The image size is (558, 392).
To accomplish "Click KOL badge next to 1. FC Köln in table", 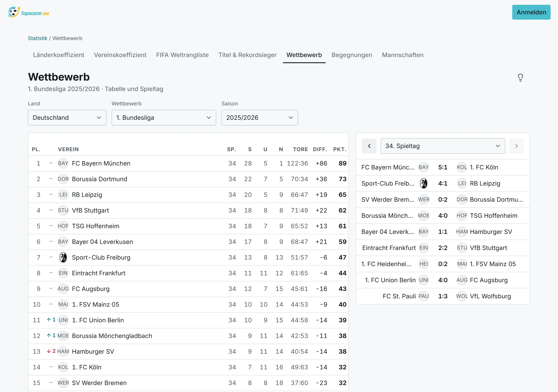I will pos(63,367).
